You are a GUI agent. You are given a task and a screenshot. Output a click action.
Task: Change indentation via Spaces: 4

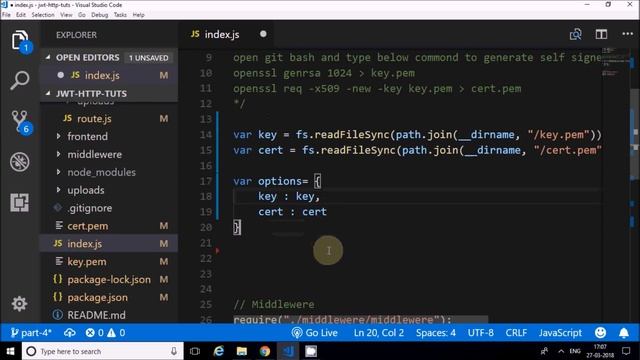tap(436, 333)
